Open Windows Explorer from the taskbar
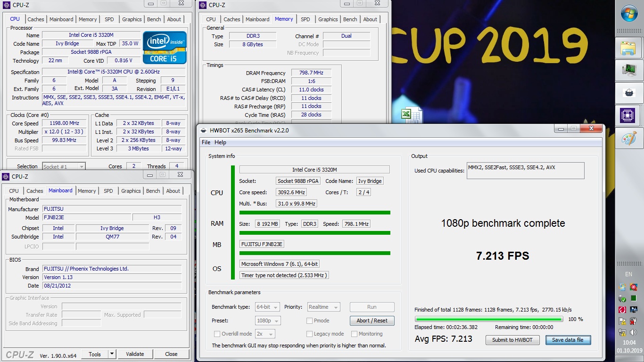This screenshot has height=362, width=644. click(x=629, y=47)
